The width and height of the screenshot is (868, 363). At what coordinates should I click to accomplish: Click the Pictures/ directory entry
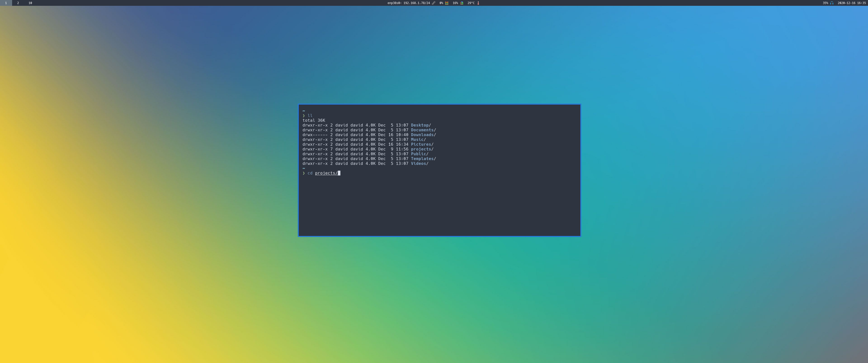tap(421, 144)
